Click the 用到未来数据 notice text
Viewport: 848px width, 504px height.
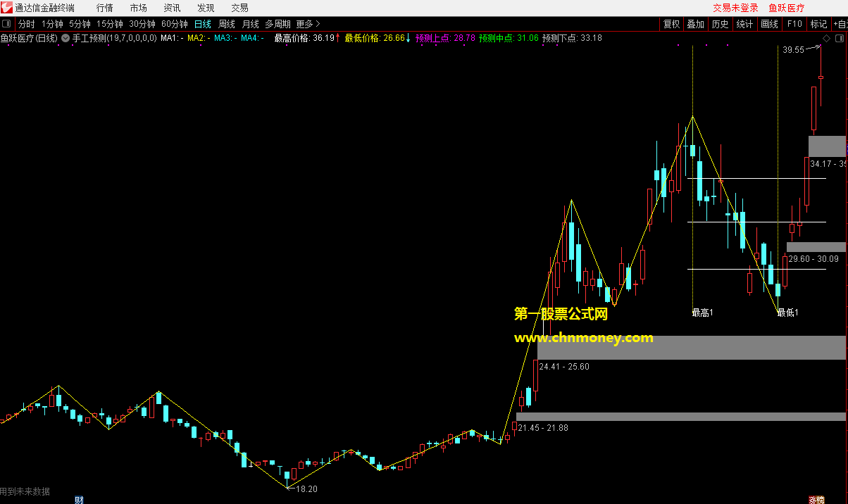pos(25,491)
